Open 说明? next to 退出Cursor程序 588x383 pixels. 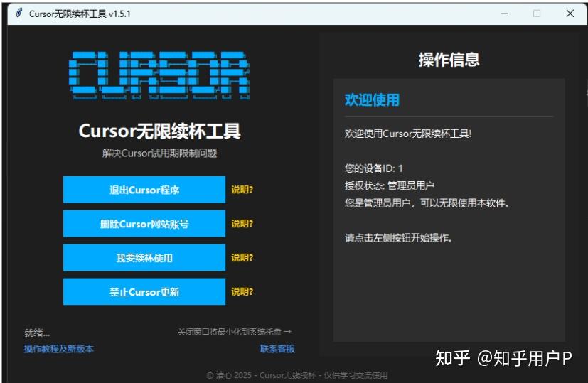coord(242,190)
